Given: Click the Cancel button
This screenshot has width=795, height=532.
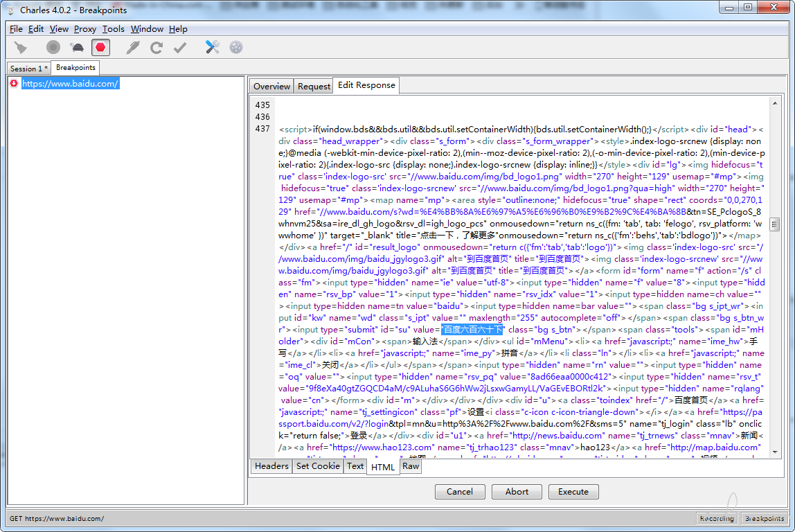Looking at the screenshot, I should 460,491.
